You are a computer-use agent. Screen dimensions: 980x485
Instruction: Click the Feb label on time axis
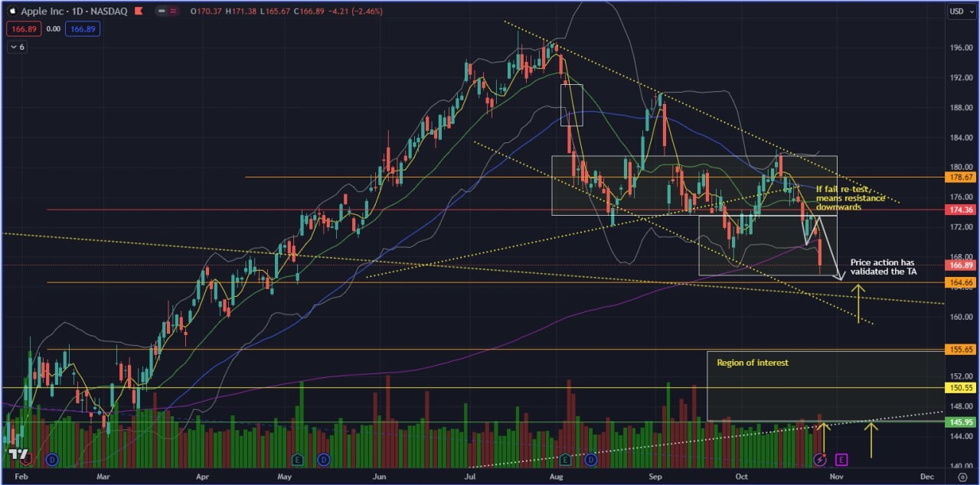tap(20, 477)
